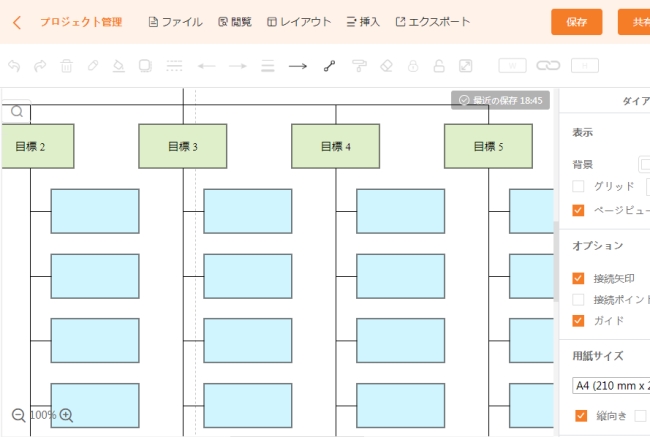Zoom in with the plus magnifier

point(67,415)
